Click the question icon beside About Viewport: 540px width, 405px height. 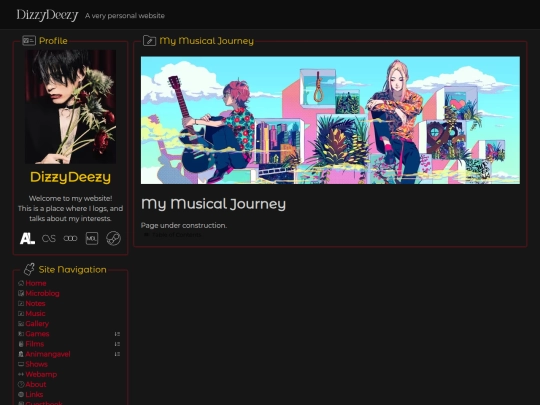tap(21, 384)
